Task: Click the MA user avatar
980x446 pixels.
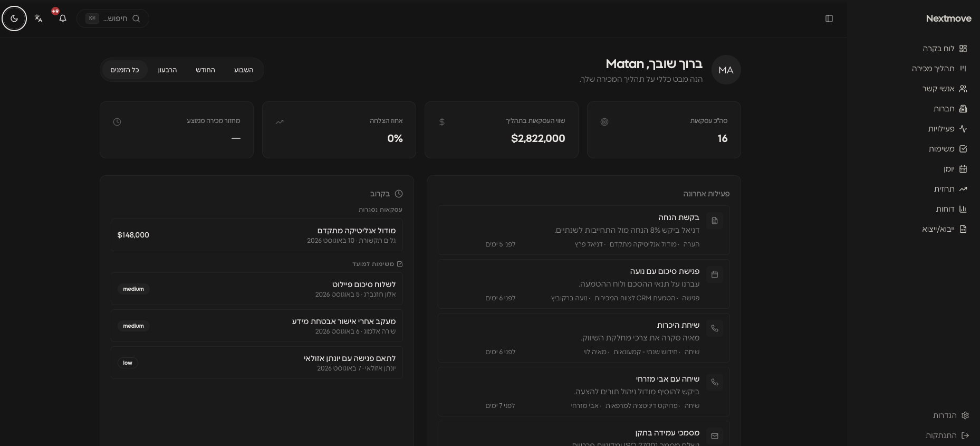Action: 726,70
